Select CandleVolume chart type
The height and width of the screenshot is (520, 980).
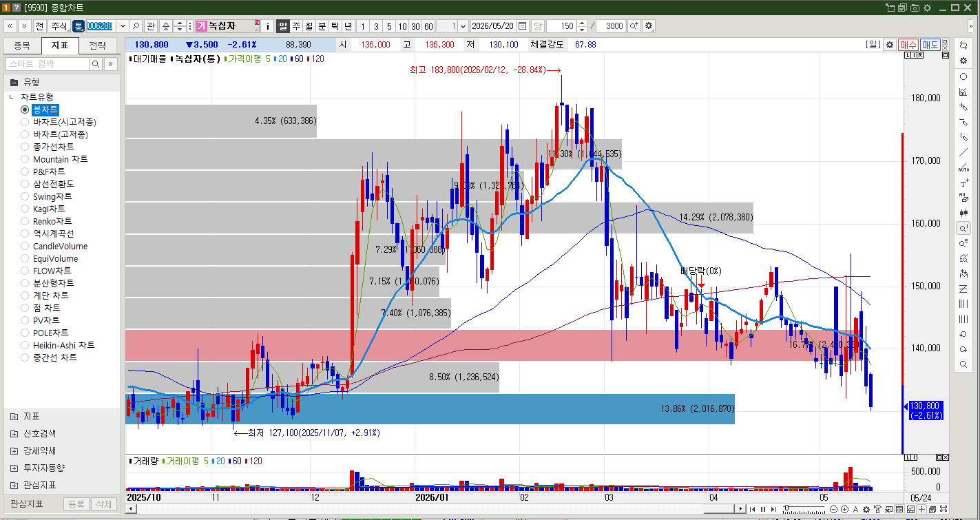pos(54,246)
